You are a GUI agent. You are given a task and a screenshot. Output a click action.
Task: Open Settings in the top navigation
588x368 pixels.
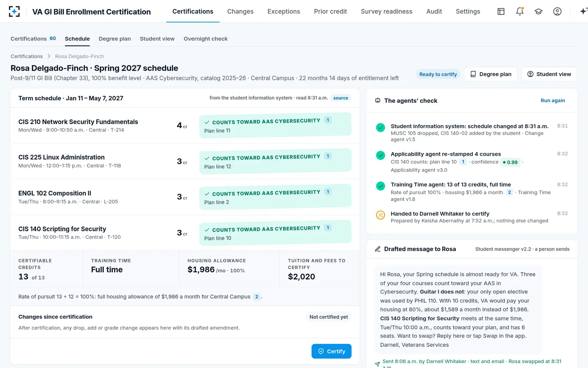(468, 11)
